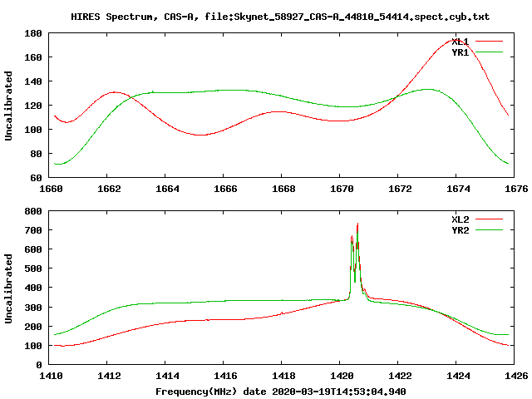532x399 pixels.
Task: Click the 600 y-axis tick label
Action: 33,249
